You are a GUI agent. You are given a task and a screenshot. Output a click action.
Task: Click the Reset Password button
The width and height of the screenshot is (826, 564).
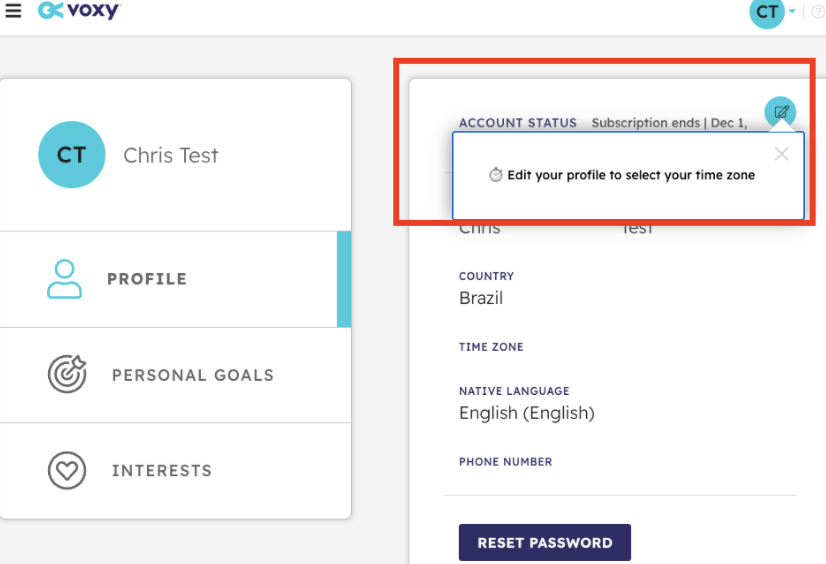[x=545, y=542]
